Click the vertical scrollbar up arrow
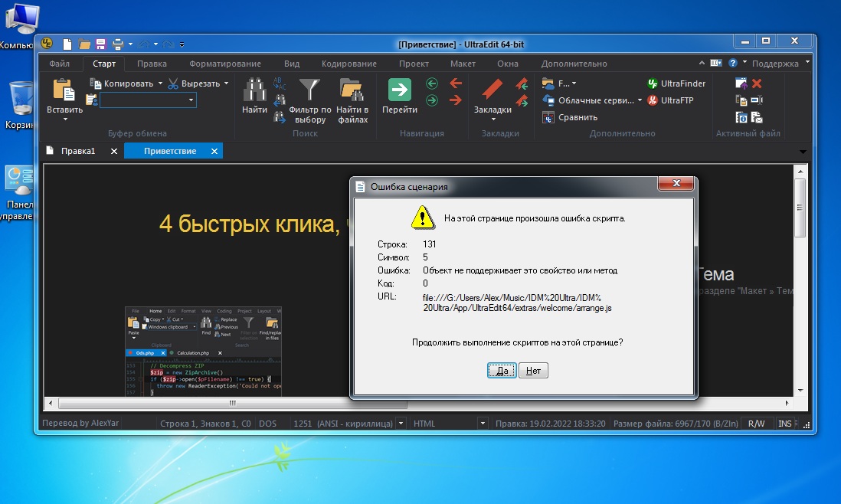This screenshot has height=504, width=841. pos(800,172)
